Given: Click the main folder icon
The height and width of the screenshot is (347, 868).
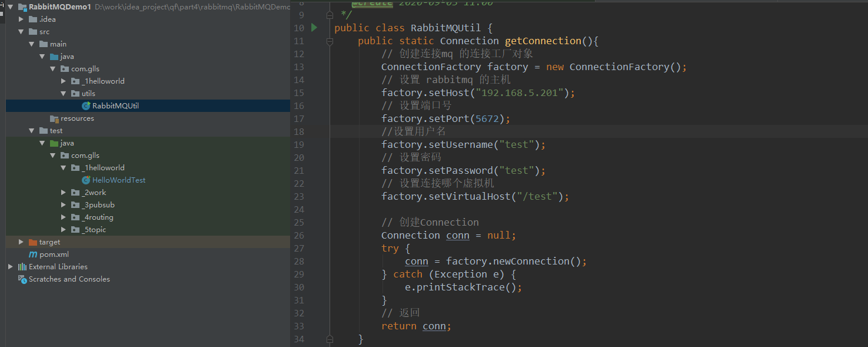Looking at the screenshot, I should pos(44,44).
